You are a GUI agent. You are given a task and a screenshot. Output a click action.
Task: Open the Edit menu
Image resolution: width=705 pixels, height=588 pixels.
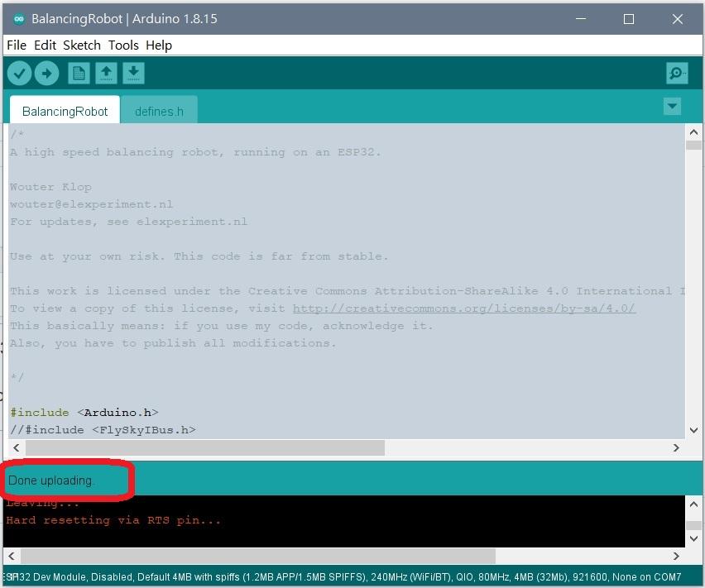click(45, 45)
